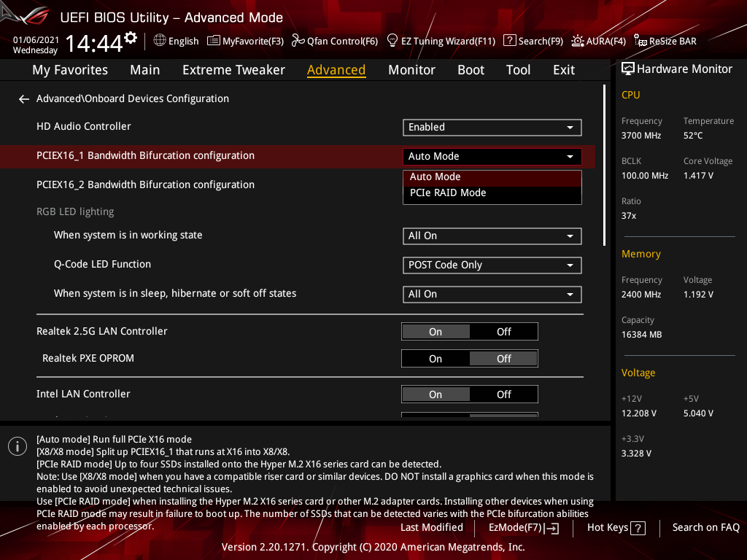Click the ReSize BAR icon
This screenshot has width=747, height=560.
click(x=640, y=41)
